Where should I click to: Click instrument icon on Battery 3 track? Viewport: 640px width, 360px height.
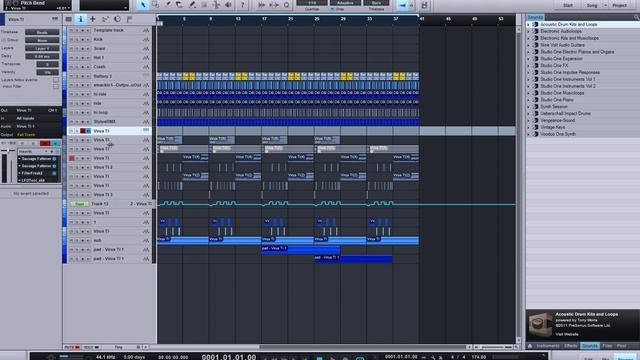pos(146,76)
